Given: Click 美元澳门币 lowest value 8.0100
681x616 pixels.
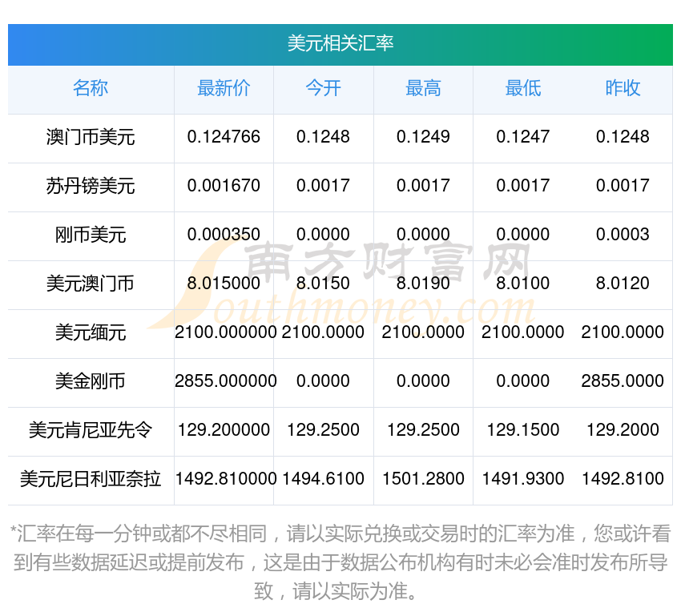Looking at the screenshot, I should [x=523, y=283].
